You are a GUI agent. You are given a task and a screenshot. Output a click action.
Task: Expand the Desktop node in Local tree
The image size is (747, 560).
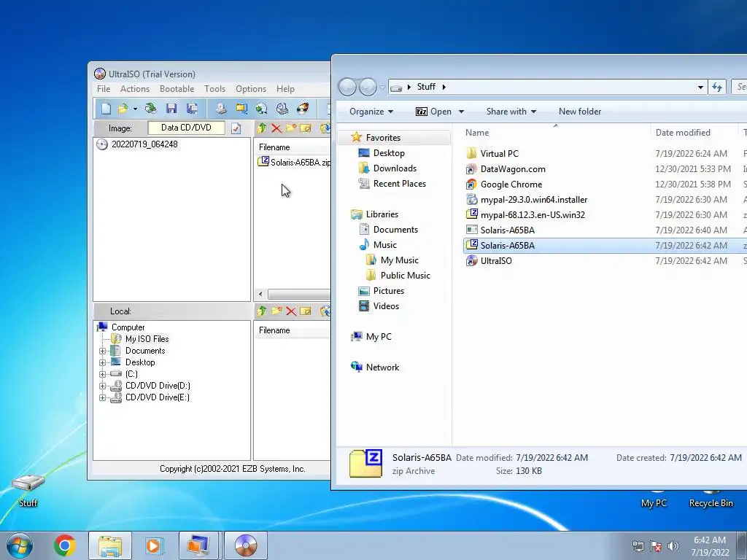[102, 363]
